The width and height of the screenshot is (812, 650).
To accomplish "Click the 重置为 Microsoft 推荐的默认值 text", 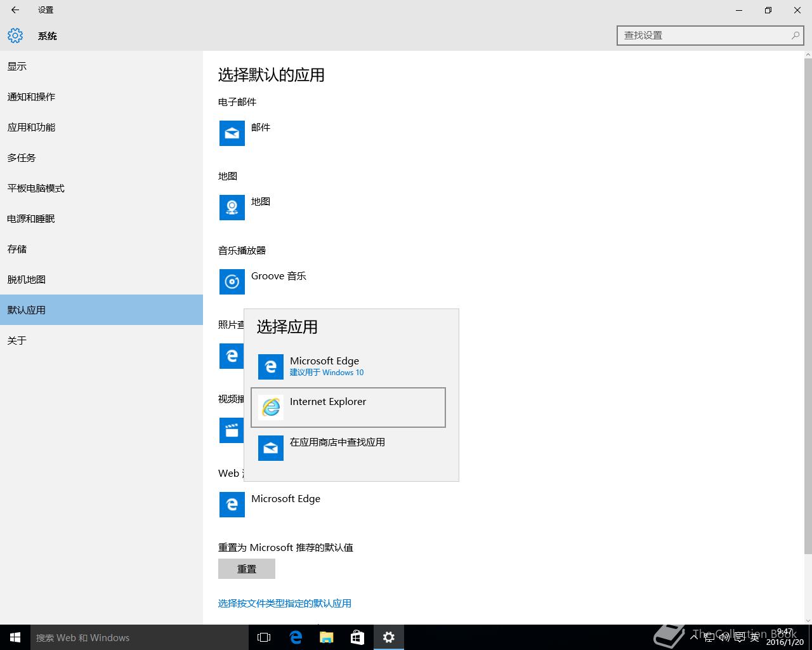I will click(285, 547).
